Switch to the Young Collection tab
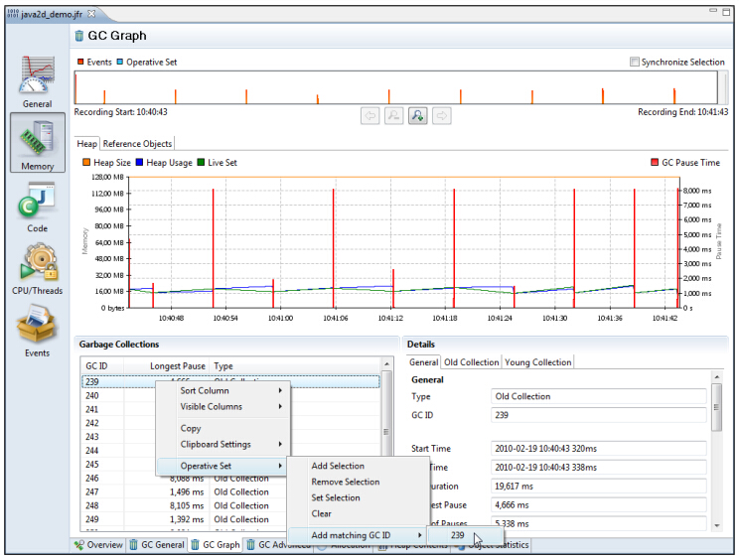739x560 pixels. (x=537, y=362)
